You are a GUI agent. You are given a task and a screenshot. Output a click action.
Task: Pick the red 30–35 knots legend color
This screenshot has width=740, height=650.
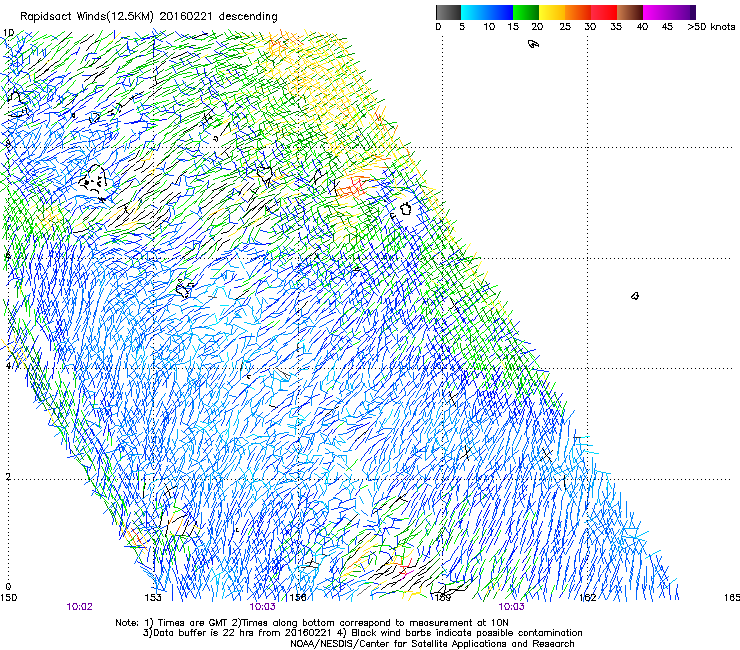tap(604, 12)
